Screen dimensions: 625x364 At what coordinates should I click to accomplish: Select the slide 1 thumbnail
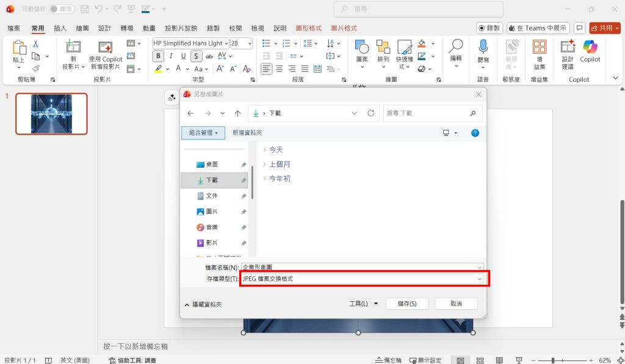(51, 113)
